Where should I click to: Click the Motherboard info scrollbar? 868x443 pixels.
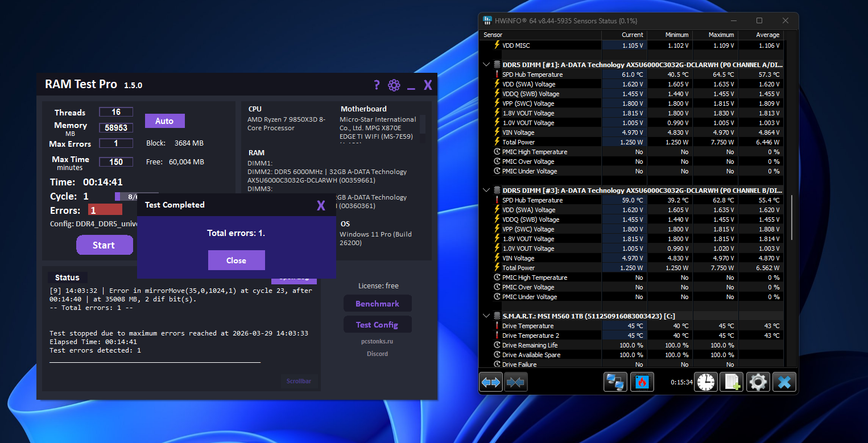pos(423,123)
